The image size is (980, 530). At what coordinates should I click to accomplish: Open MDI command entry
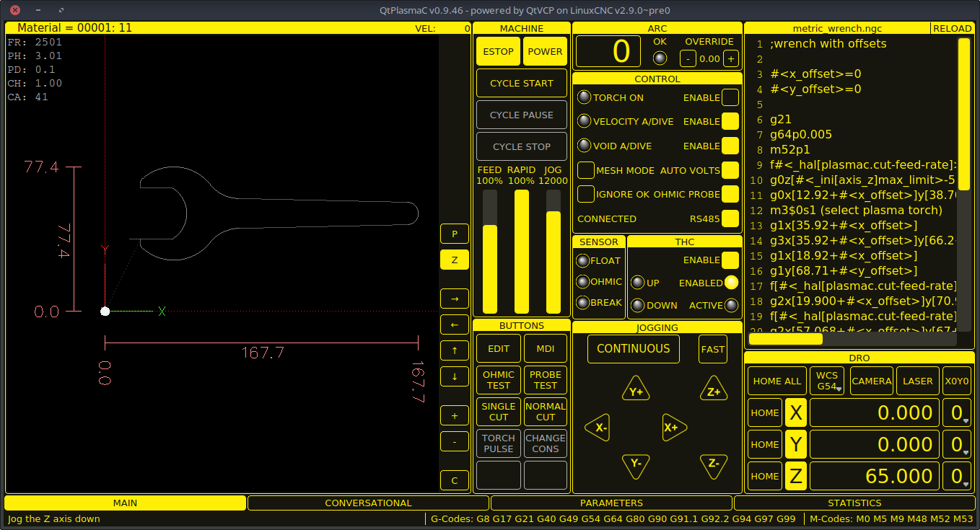[546, 348]
